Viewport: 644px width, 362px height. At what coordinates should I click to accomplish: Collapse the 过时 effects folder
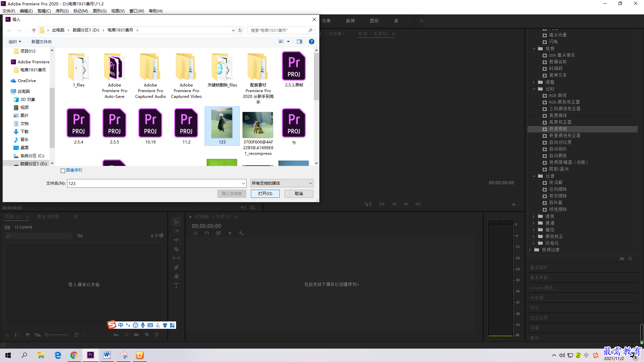(534, 89)
